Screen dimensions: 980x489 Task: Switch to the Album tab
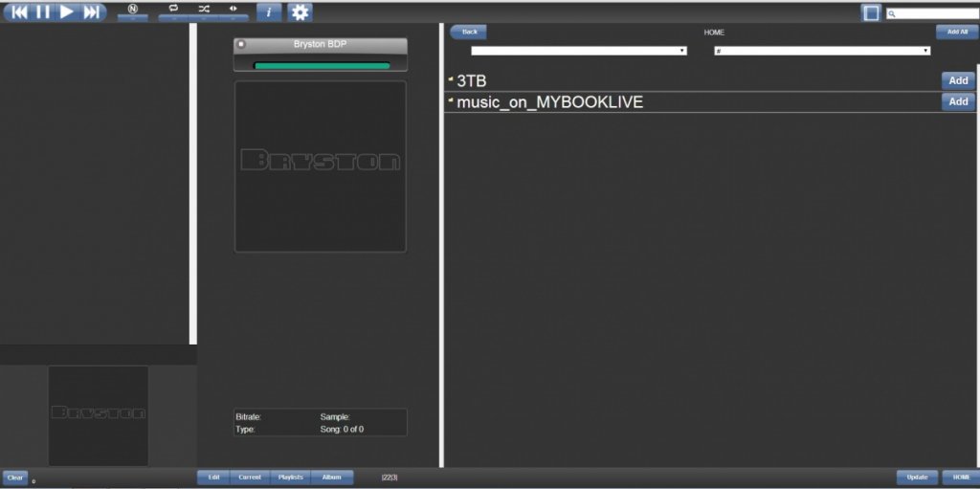coord(332,478)
